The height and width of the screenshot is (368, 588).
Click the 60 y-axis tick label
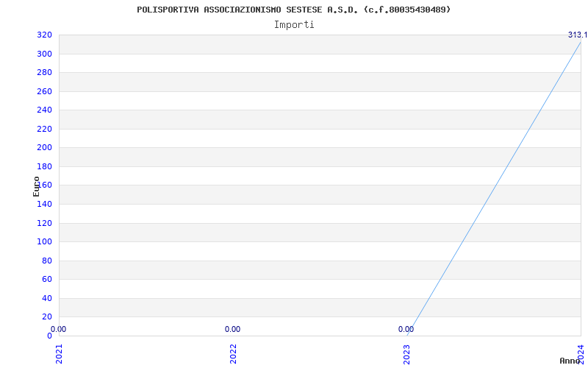coord(47,280)
